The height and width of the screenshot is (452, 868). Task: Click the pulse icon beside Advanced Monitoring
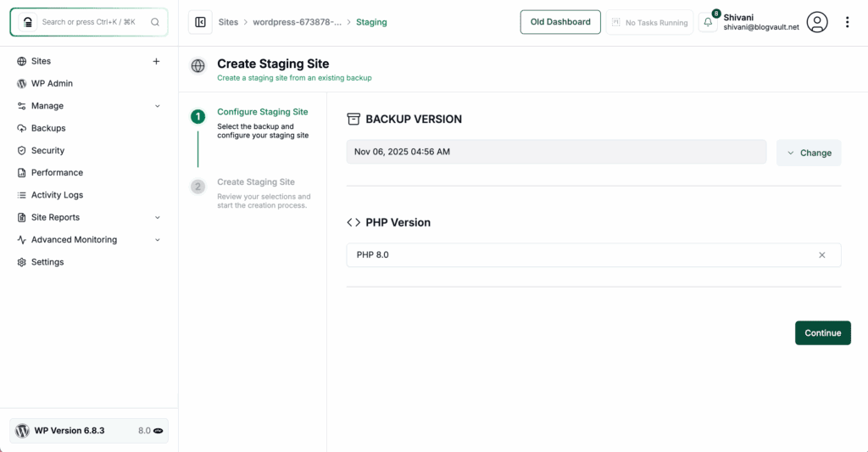click(21, 240)
